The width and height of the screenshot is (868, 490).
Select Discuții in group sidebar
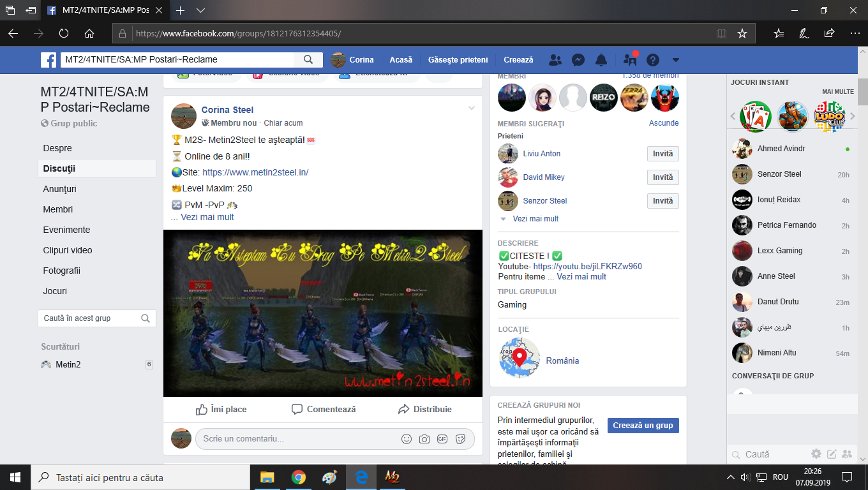(x=97, y=168)
